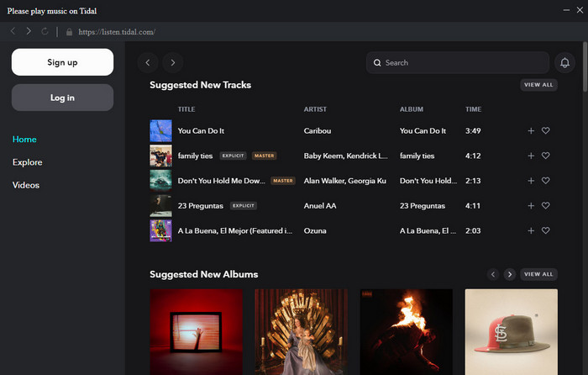The image size is (588, 375).
Task: Select track title 23 Preguntas
Action: (200, 206)
